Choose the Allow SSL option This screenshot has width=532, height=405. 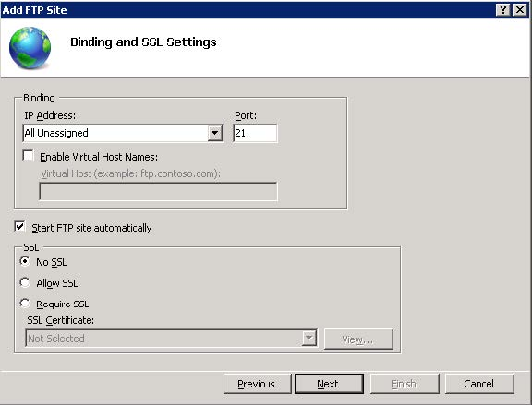[25, 282]
